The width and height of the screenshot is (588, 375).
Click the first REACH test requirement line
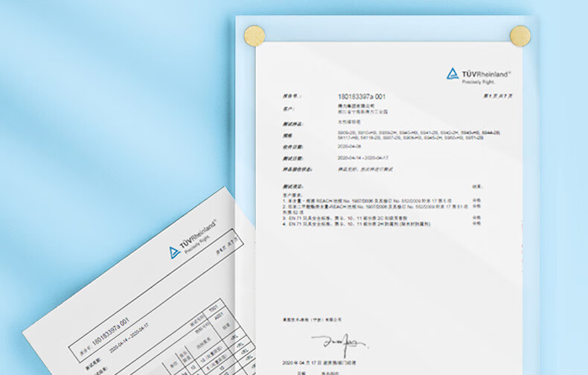click(x=367, y=201)
